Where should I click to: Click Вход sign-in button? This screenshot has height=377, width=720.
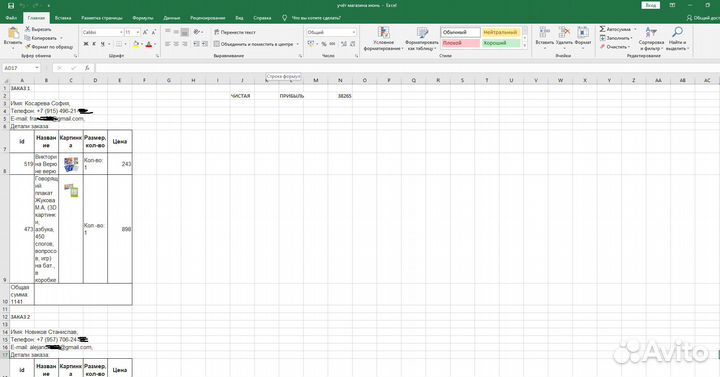coord(650,6)
